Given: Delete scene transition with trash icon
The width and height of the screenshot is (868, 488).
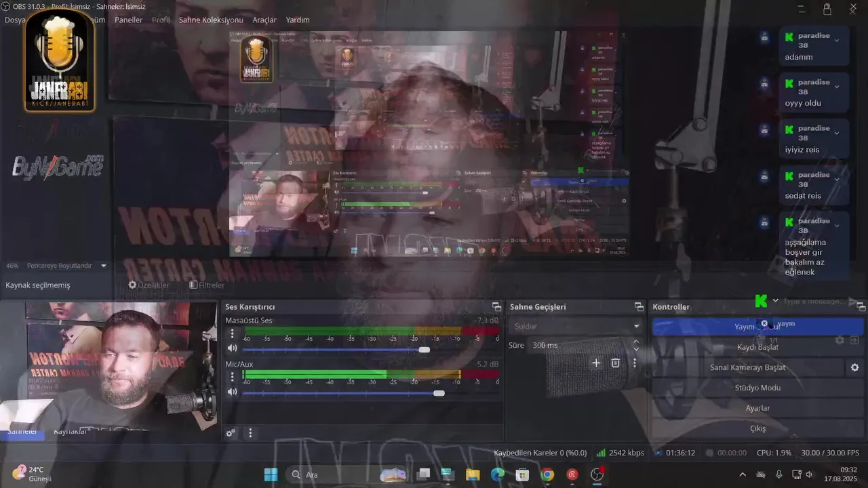Looking at the screenshot, I should coord(616,363).
